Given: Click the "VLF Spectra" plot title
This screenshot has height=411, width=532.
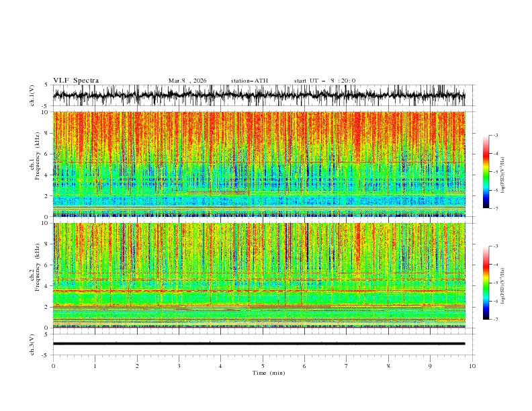Looking at the screenshot, I should [x=76, y=81].
